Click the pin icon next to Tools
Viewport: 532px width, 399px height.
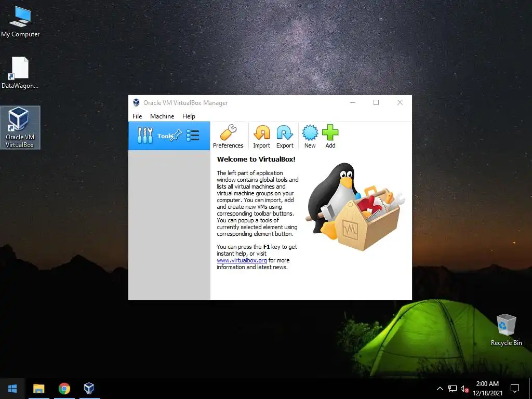176,136
